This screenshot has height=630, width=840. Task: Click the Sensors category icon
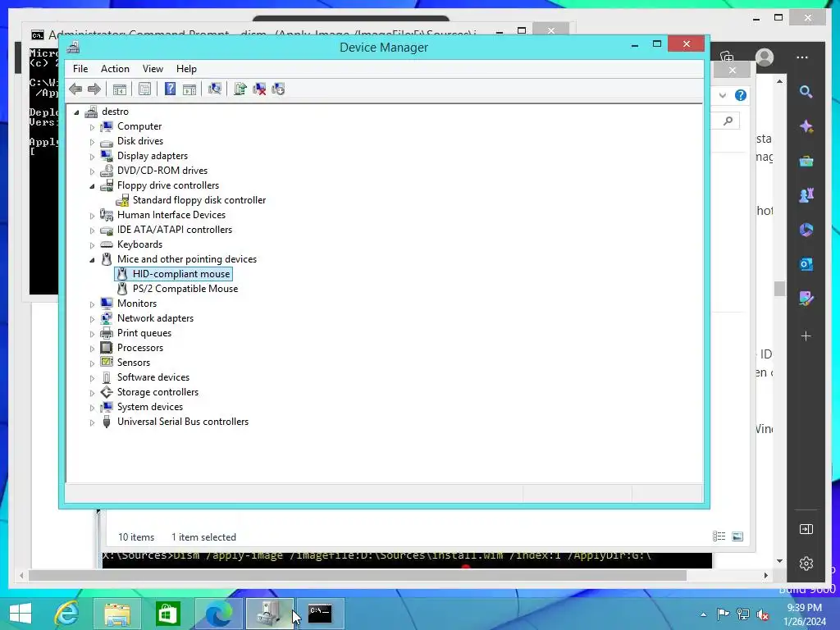(x=107, y=362)
